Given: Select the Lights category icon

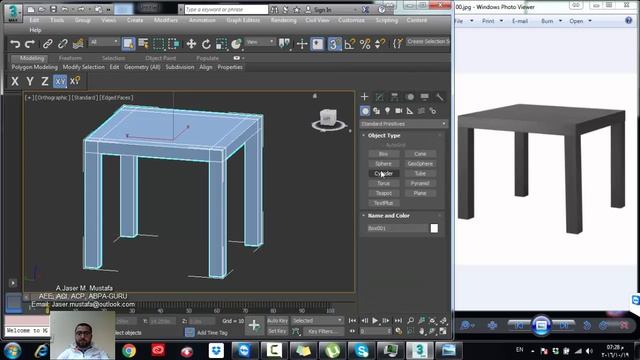Looking at the screenshot, I should 387,111.
